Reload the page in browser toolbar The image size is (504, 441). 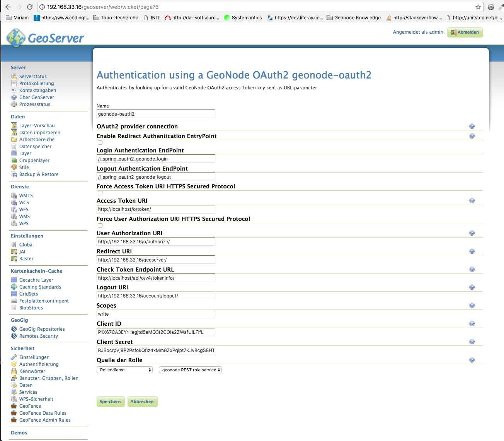(x=30, y=7)
